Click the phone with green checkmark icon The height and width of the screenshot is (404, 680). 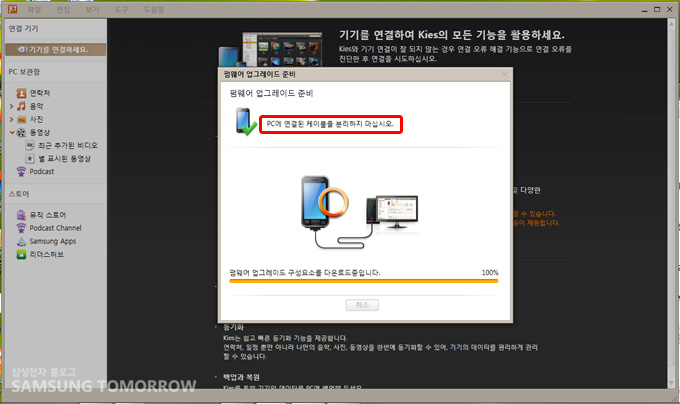[245, 122]
